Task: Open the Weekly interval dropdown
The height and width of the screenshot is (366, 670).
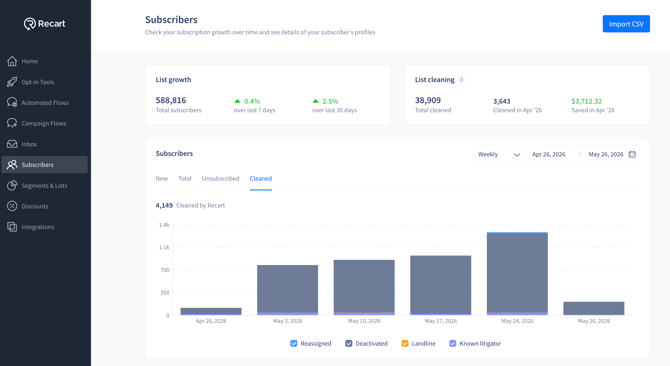Action: click(499, 154)
